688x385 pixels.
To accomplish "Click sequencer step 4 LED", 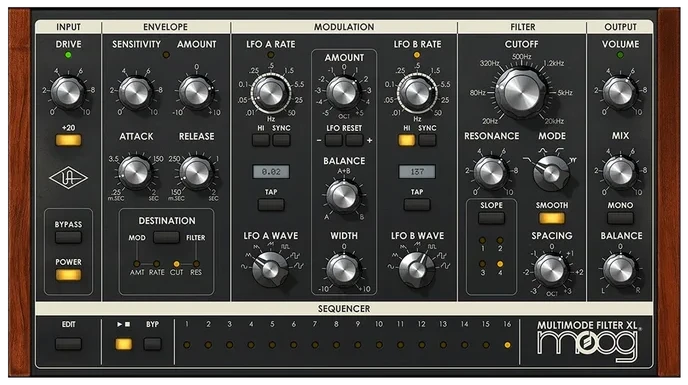I will (251, 345).
